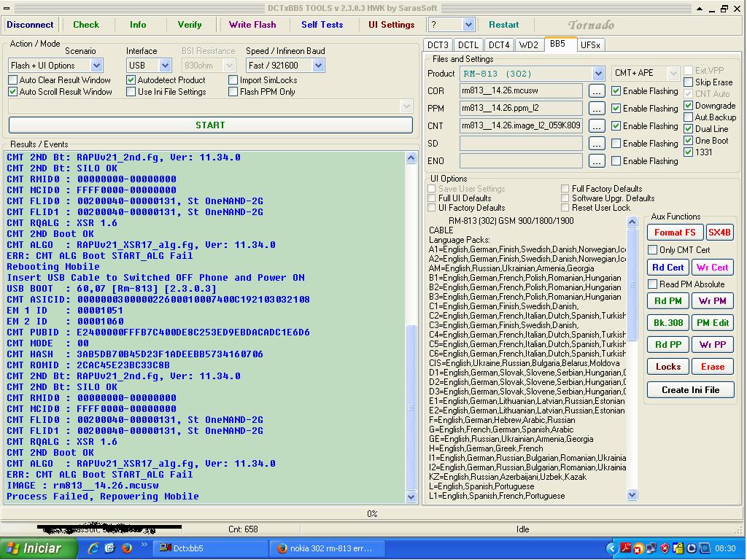Click the red Adobe tray icon

tap(626, 548)
